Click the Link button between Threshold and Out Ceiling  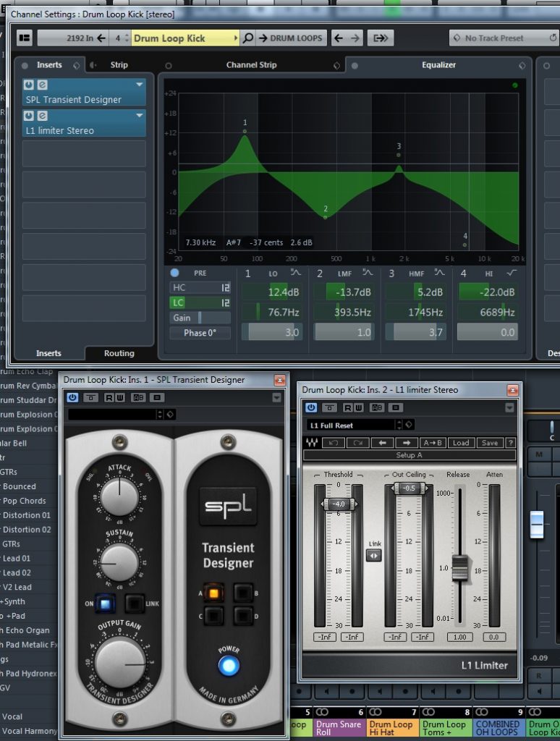coord(374,556)
